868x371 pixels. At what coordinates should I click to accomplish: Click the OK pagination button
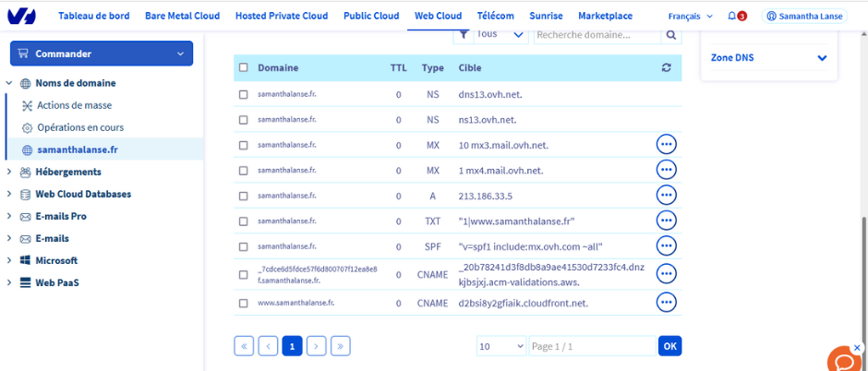pos(669,346)
